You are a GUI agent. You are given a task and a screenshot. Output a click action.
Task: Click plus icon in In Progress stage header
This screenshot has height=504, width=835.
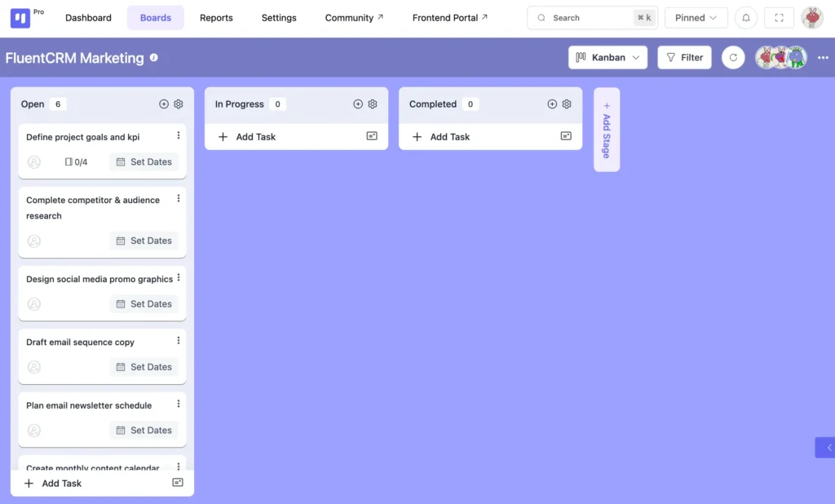[358, 104]
